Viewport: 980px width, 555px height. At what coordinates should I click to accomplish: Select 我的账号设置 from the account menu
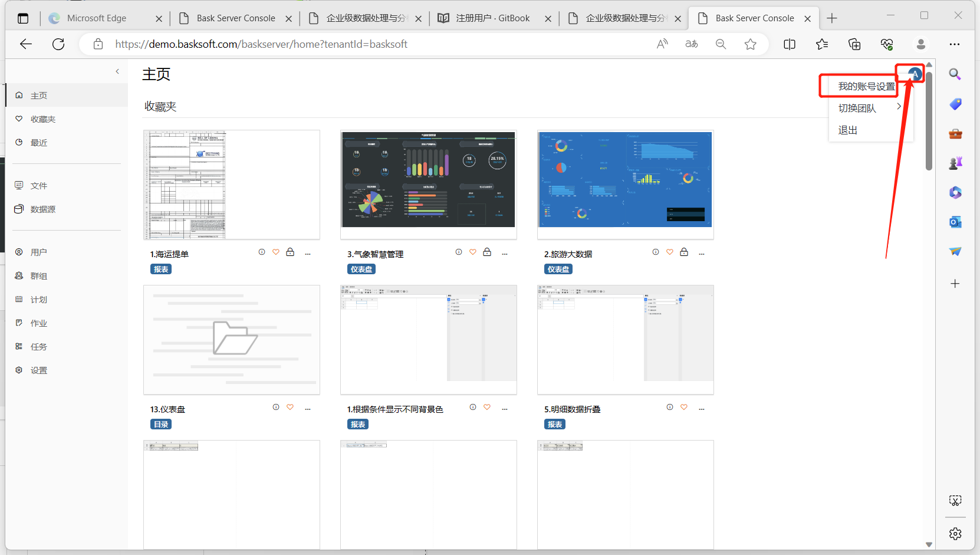click(866, 86)
